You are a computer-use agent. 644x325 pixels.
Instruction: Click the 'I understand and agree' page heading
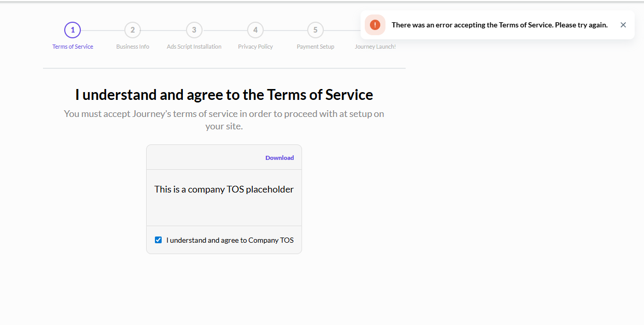tap(224, 95)
